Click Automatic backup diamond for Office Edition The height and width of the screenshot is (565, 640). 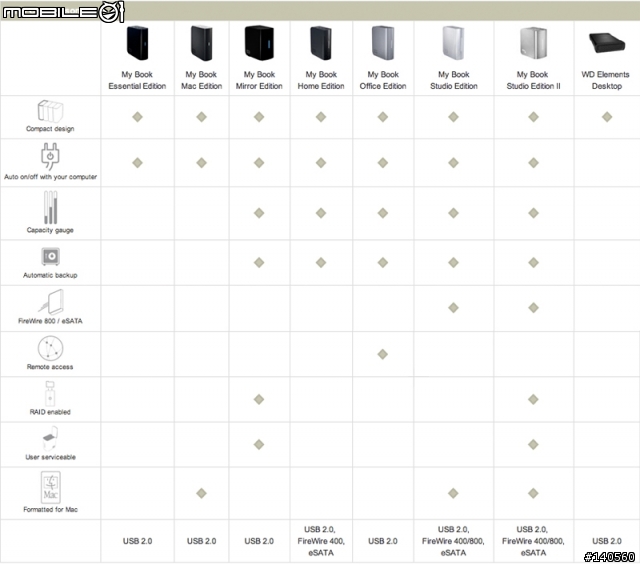tap(383, 262)
